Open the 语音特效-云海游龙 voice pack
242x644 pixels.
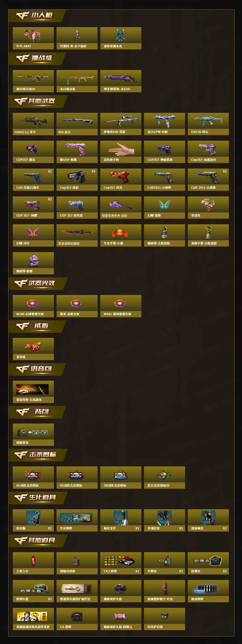pyautogui.click(x=33, y=392)
